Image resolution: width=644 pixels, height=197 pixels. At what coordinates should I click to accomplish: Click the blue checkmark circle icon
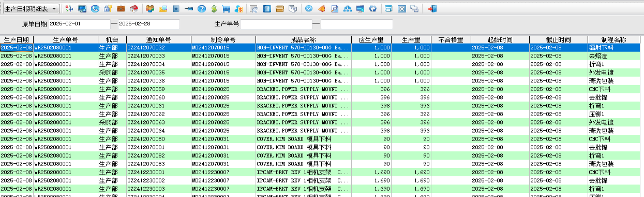click(309, 9)
